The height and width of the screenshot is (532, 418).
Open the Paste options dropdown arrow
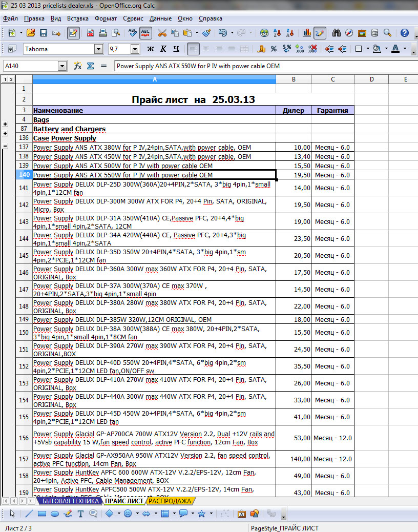pyautogui.click(x=197, y=33)
